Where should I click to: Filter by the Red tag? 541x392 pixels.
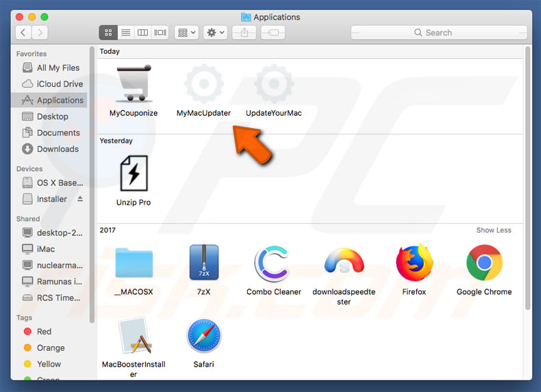coord(45,332)
